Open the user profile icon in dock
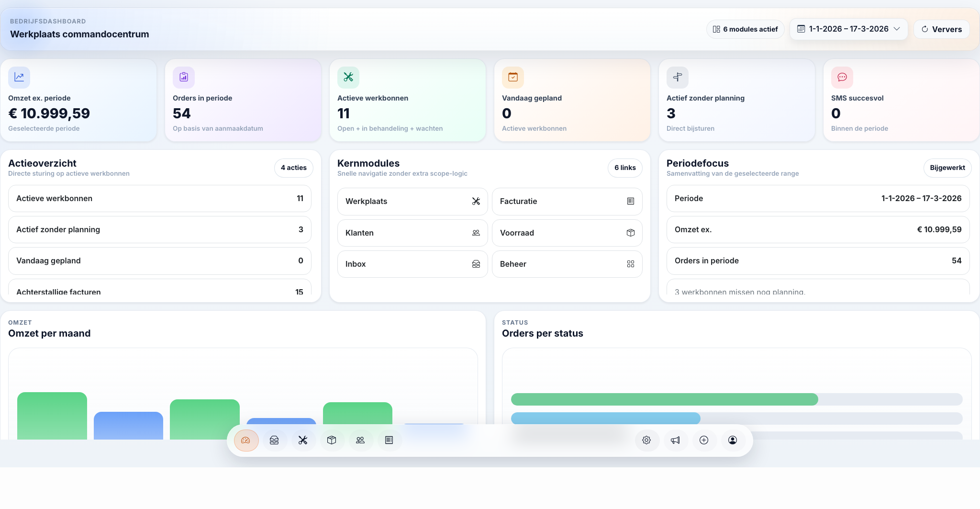The height and width of the screenshot is (509, 980). [733, 440]
